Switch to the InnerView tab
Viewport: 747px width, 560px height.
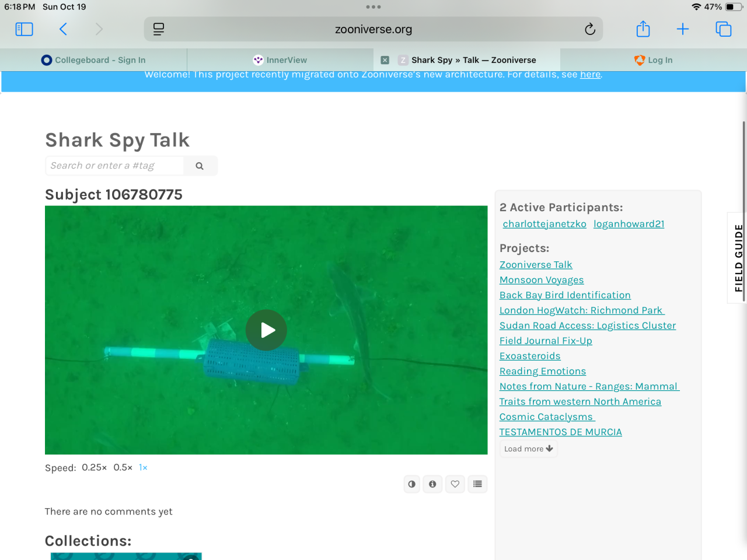[x=280, y=60]
